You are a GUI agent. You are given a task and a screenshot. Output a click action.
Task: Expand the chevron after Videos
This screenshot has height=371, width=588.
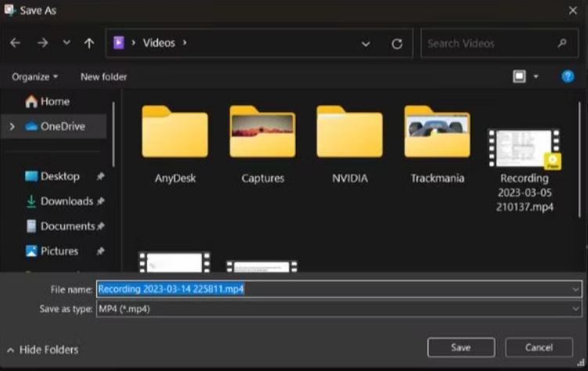tap(185, 42)
